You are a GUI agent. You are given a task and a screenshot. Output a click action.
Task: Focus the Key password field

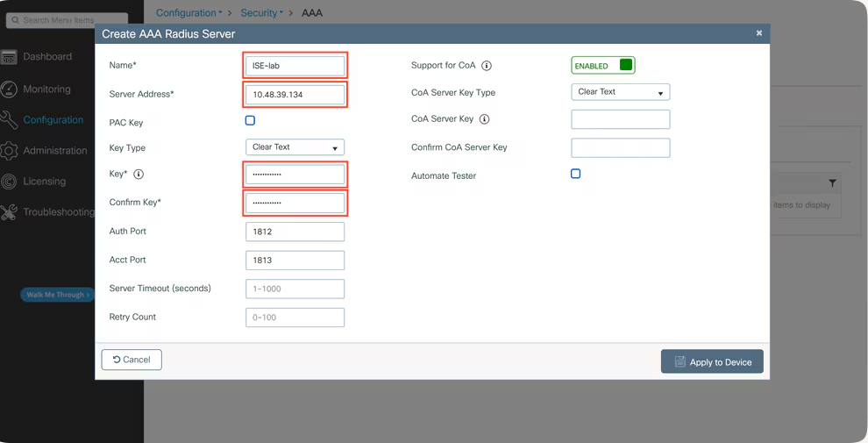[295, 175]
